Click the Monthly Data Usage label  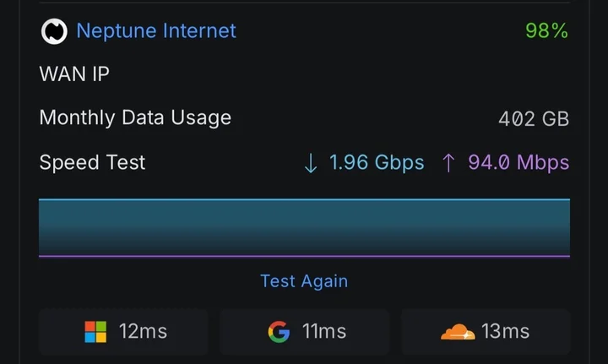pyautogui.click(x=135, y=118)
